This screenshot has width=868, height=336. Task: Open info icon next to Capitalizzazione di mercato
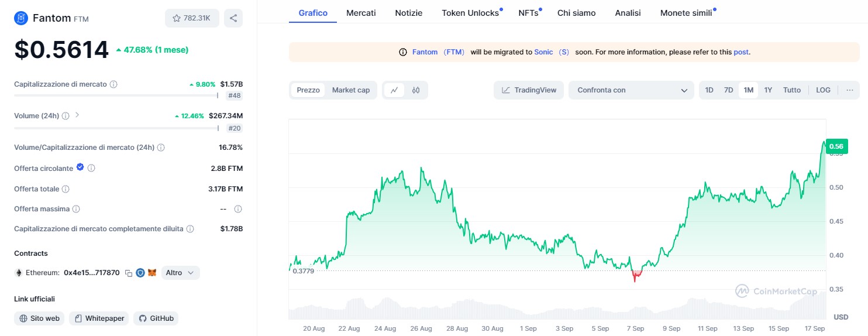coord(113,84)
